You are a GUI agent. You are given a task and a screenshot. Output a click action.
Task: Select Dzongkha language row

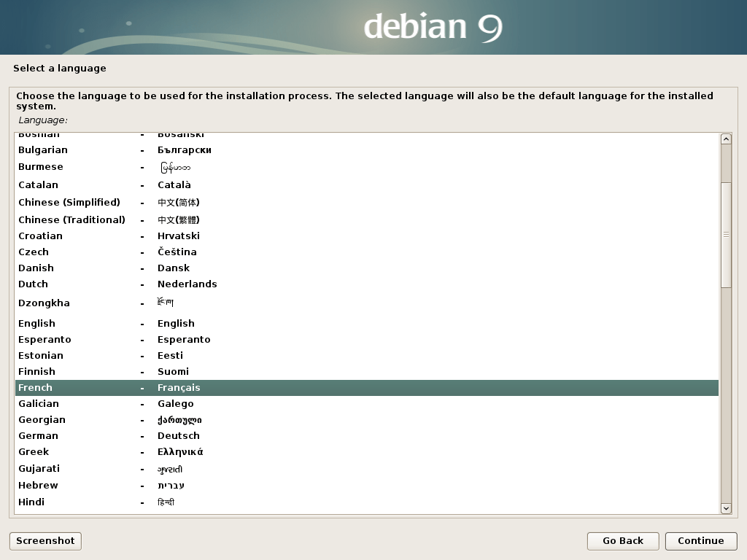(367, 303)
